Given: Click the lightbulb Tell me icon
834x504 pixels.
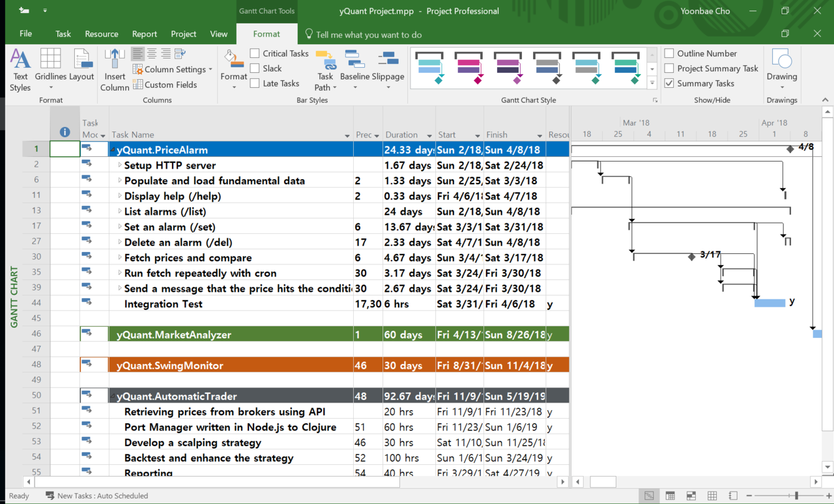Looking at the screenshot, I should [309, 34].
